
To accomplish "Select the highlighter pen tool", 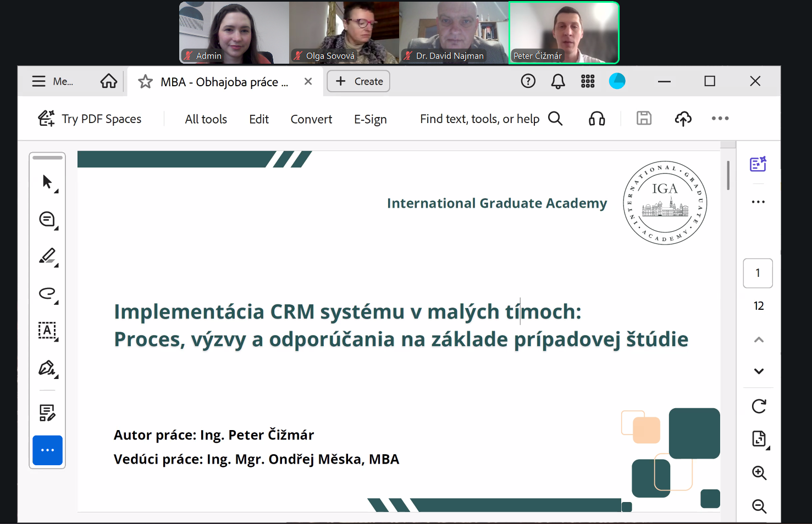I will [47, 256].
